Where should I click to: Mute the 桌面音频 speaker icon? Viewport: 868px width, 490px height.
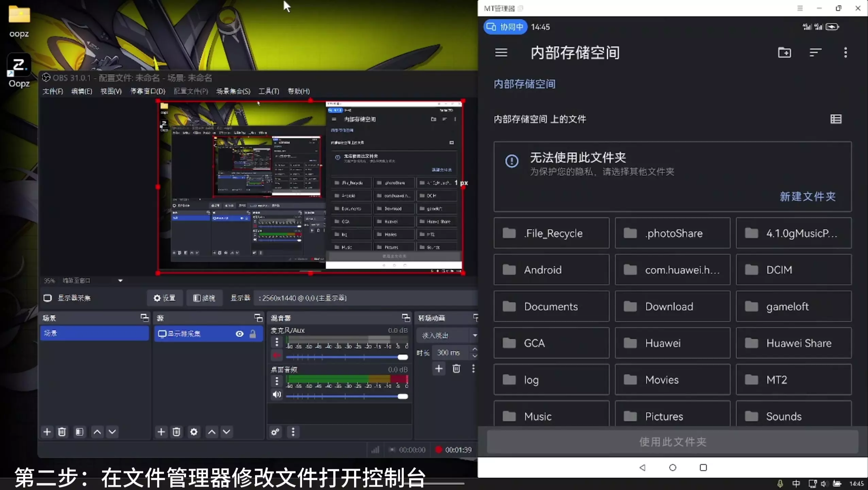(277, 394)
